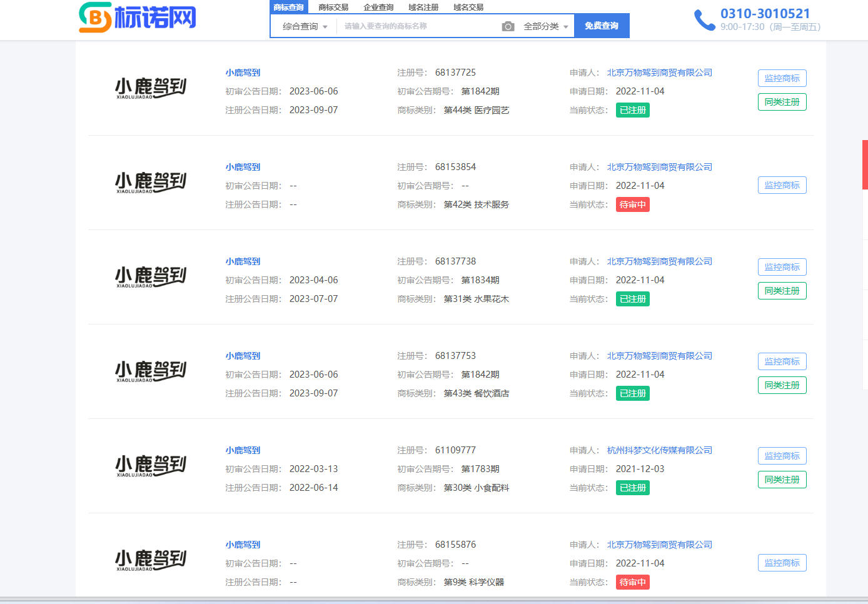Click trademark image for registration 68153854
Screen dimensions: 868x604
pyautogui.click(x=151, y=183)
